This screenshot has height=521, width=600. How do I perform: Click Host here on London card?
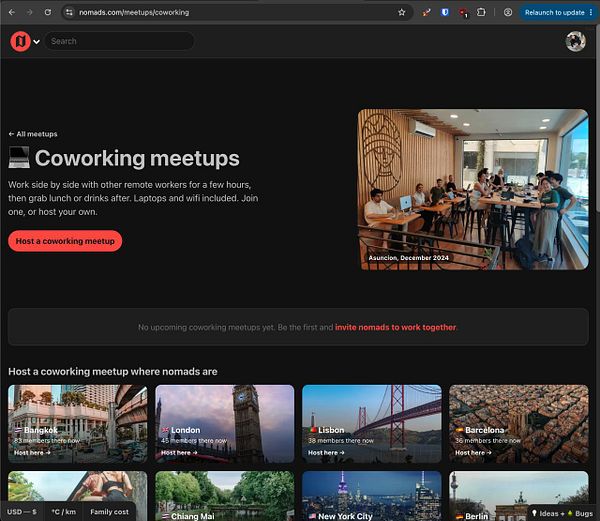coord(179,453)
